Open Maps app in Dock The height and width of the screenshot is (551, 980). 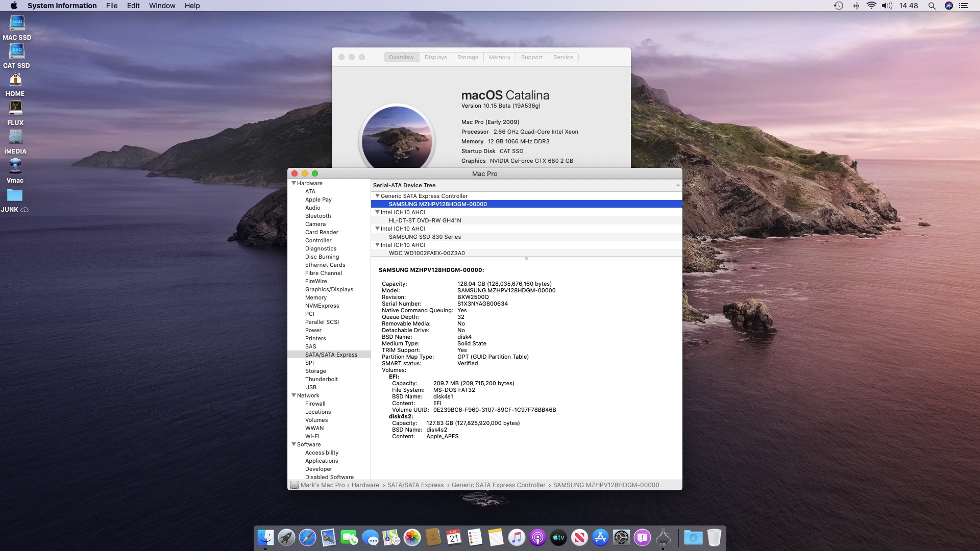pos(391,538)
